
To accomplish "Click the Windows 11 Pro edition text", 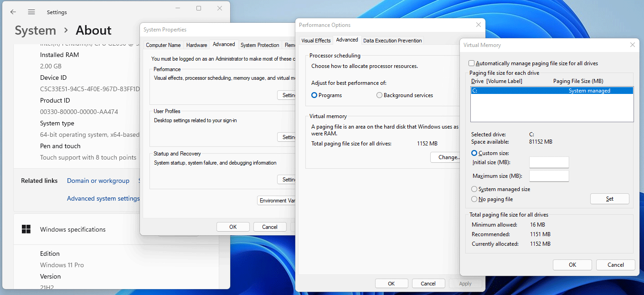I will pyautogui.click(x=62, y=265).
